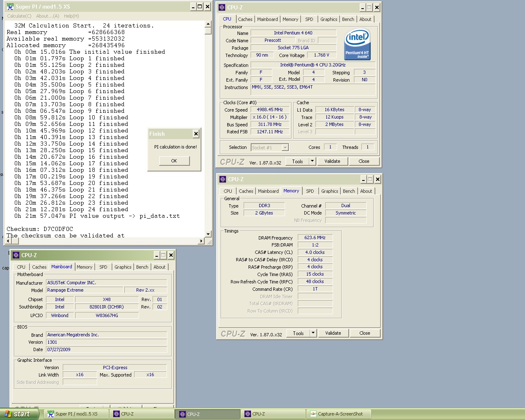Click the Memory CPU-Z window's title icon
Image resolution: width=525 pixels, height=420 pixels.
[223, 179]
